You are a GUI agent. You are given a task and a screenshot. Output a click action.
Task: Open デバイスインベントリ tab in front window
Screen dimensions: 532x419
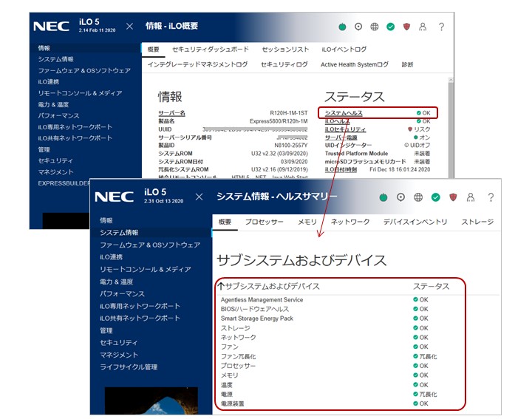(415, 222)
